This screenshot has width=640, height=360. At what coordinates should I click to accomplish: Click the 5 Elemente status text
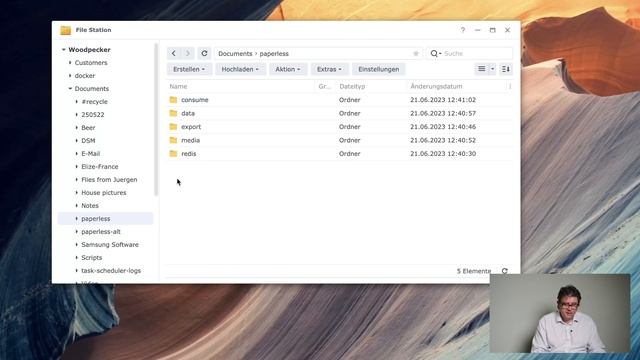[x=474, y=271]
